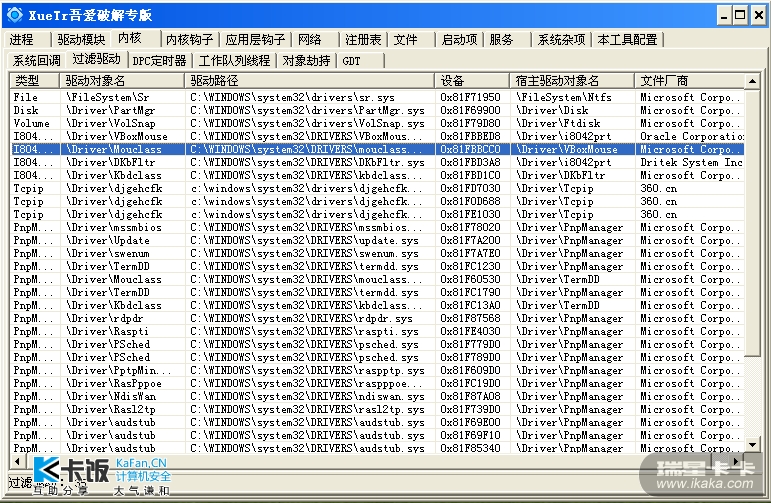The width and height of the screenshot is (771, 503).
Task: Click the \Driver\Disk host driver cell
Action: click(x=552, y=110)
